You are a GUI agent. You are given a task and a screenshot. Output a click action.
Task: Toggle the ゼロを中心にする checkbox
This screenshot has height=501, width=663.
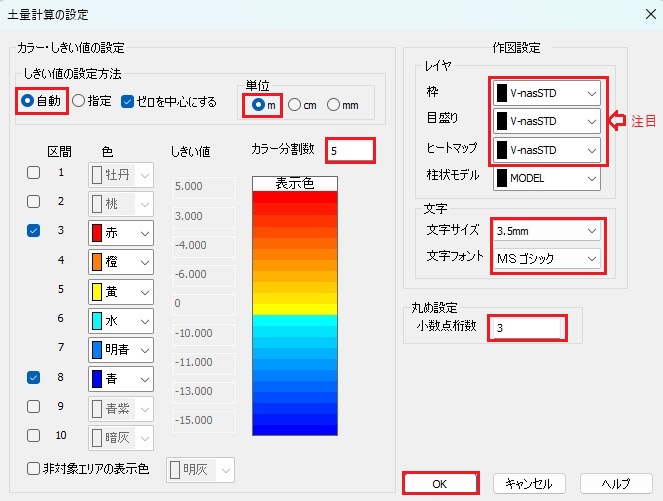[127, 101]
